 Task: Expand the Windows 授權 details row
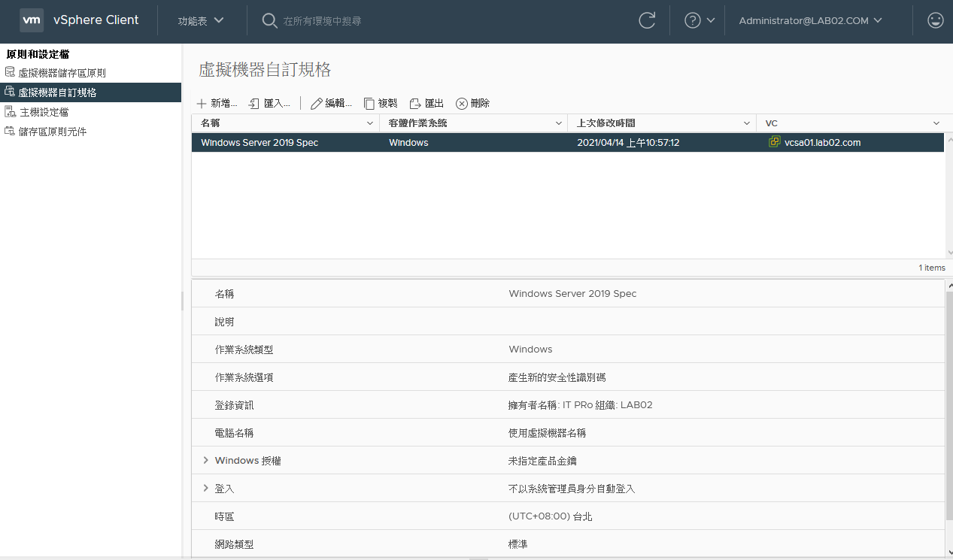[x=205, y=460]
